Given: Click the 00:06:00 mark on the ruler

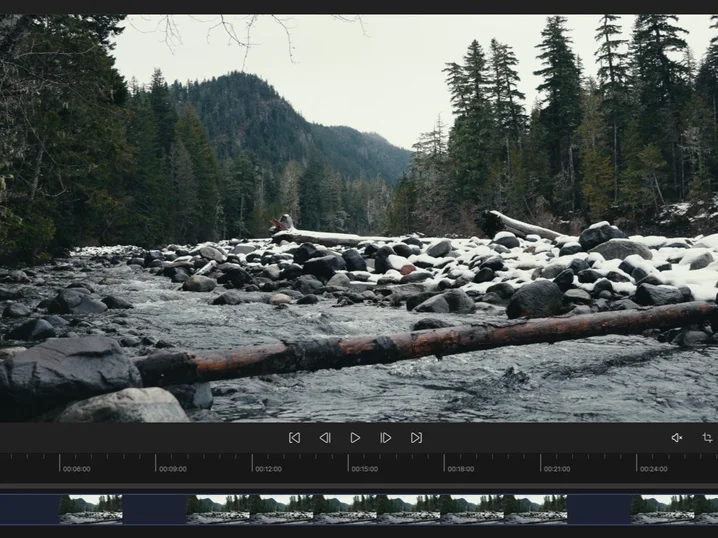Looking at the screenshot, I should [76, 469].
